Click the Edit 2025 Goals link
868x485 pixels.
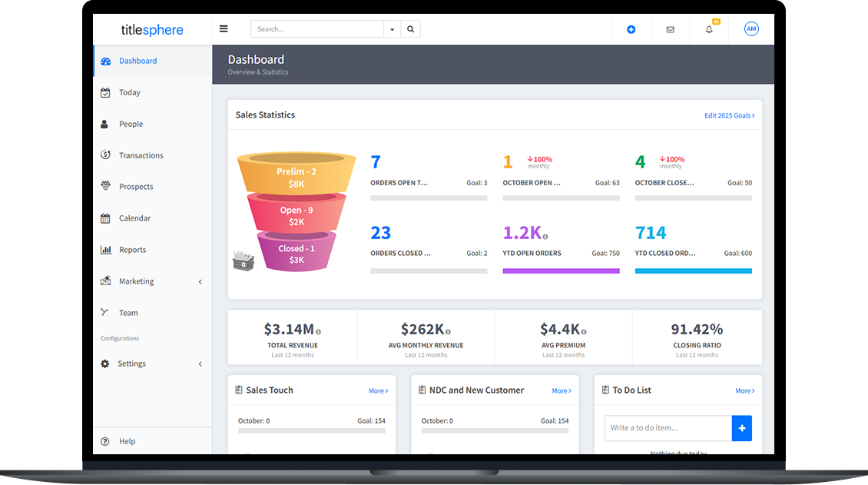coord(729,115)
